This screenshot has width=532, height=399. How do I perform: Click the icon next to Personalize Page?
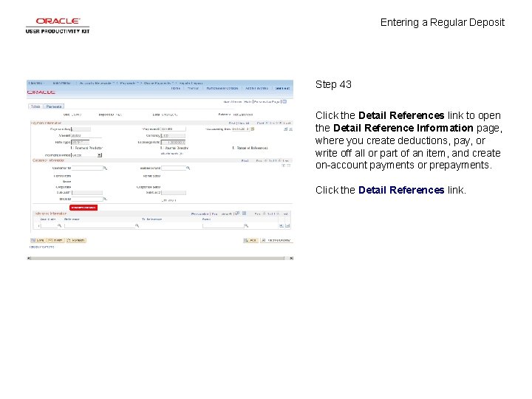(x=284, y=101)
